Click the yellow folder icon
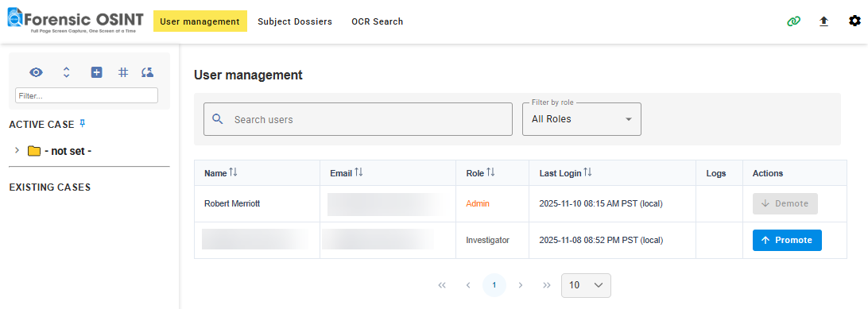This screenshot has width=868, height=309. coord(34,151)
